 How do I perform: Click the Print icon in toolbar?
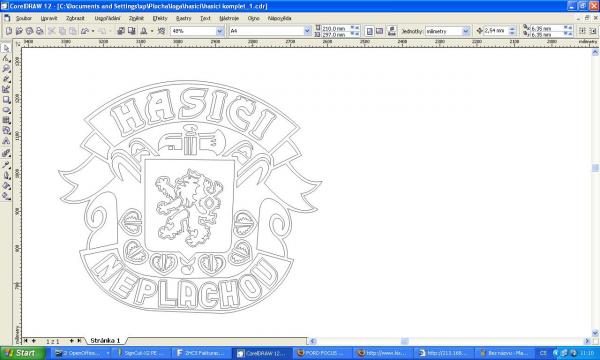[39, 31]
